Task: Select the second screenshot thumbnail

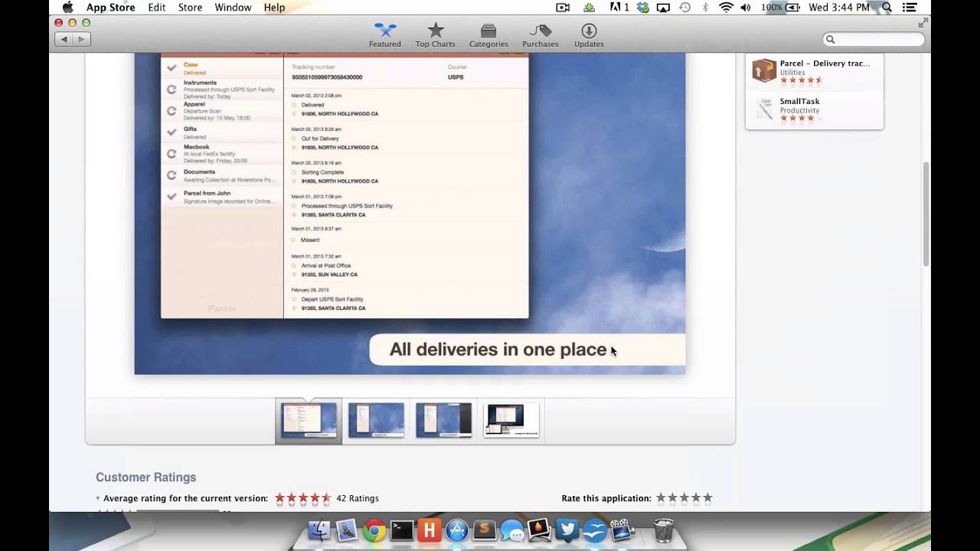Action: tap(376, 420)
